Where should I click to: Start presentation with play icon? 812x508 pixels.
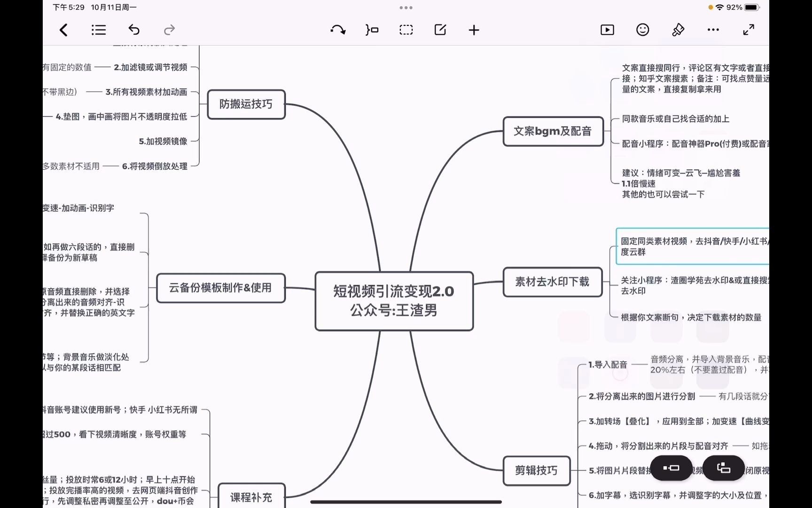click(x=607, y=30)
